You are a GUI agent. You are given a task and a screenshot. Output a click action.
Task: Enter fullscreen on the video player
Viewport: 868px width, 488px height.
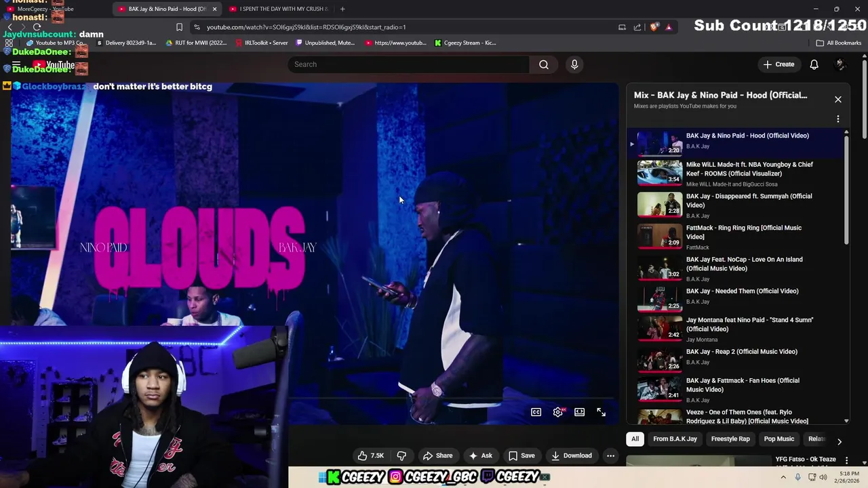click(x=601, y=412)
